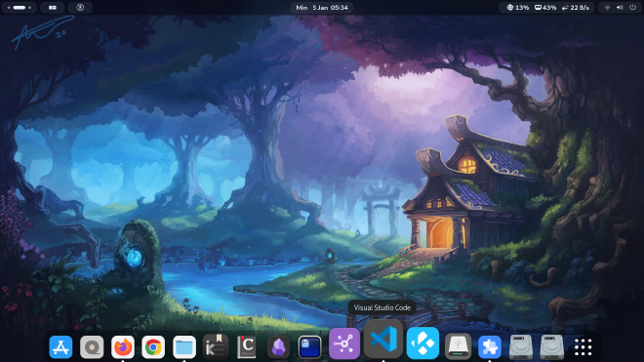Launch the Ghostty terminal ghost icon

tap(309, 346)
